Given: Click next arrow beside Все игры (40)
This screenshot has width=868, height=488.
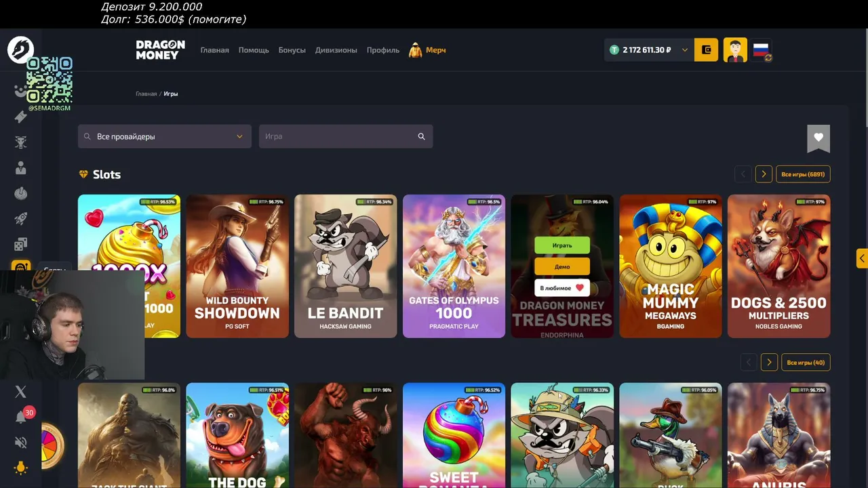Looking at the screenshot, I should pos(769,363).
